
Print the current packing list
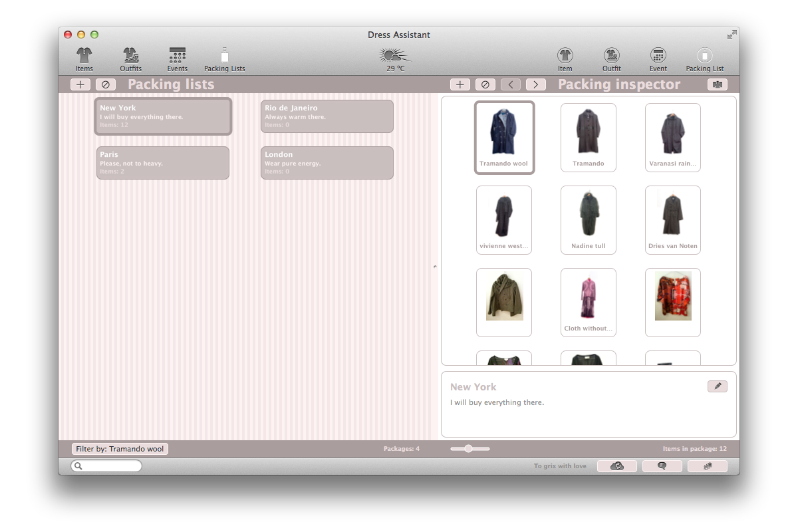tap(717, 84)
